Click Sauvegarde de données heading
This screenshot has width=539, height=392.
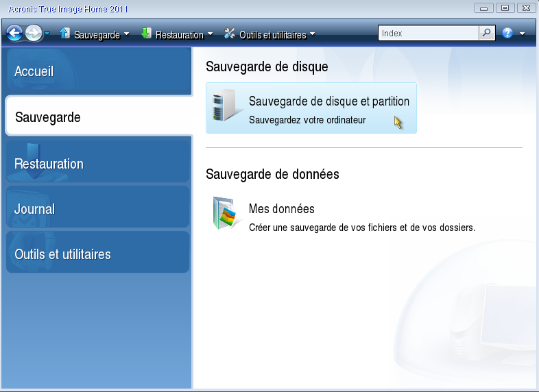(x=272, y=174)
